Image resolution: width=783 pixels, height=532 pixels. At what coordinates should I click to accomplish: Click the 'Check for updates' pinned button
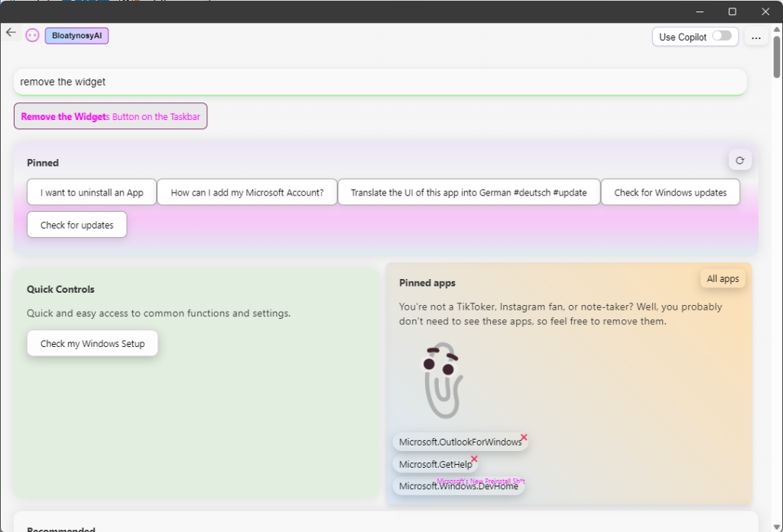(77, 225)
